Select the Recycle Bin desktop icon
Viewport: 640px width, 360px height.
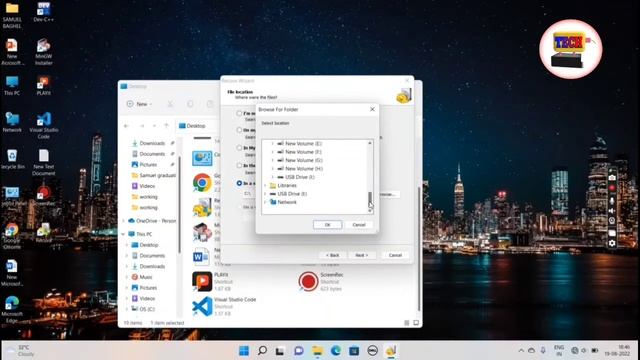[x=12, y=159]
